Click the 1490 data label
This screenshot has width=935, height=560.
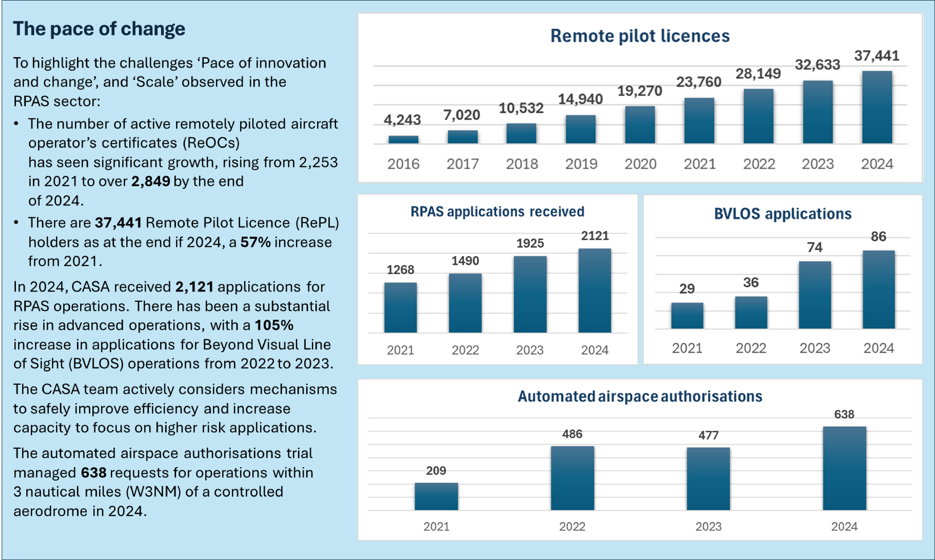(x=465, y=260)
